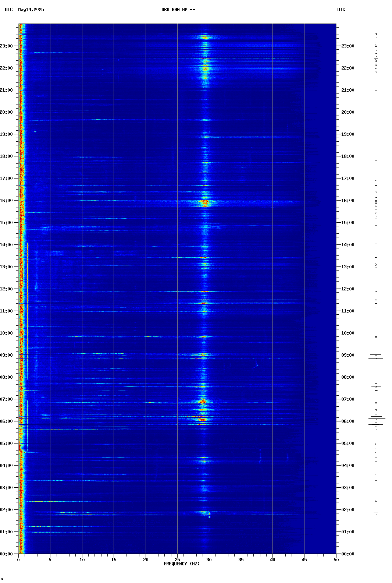
Task: Click the 50 Hz tick label
Action: click(336, 560)
